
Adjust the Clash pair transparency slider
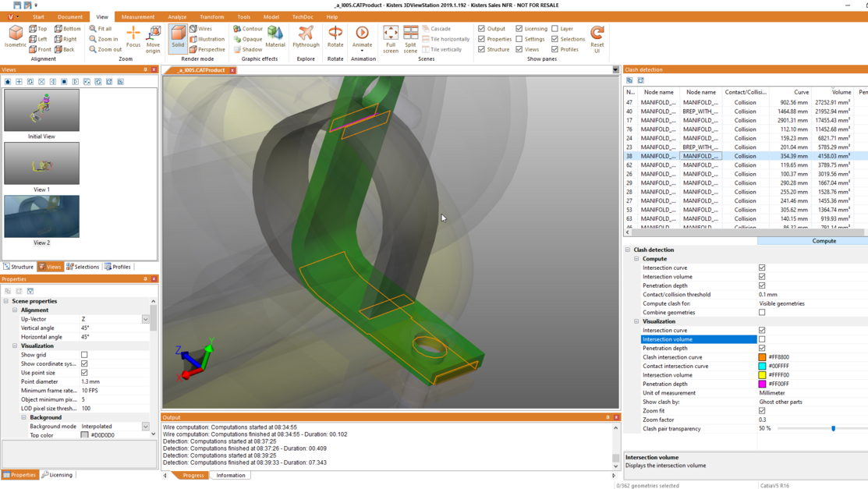point(833,429)
